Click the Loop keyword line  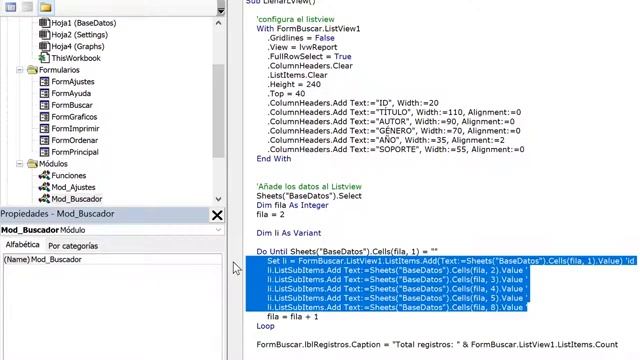[x=265, y=326]
